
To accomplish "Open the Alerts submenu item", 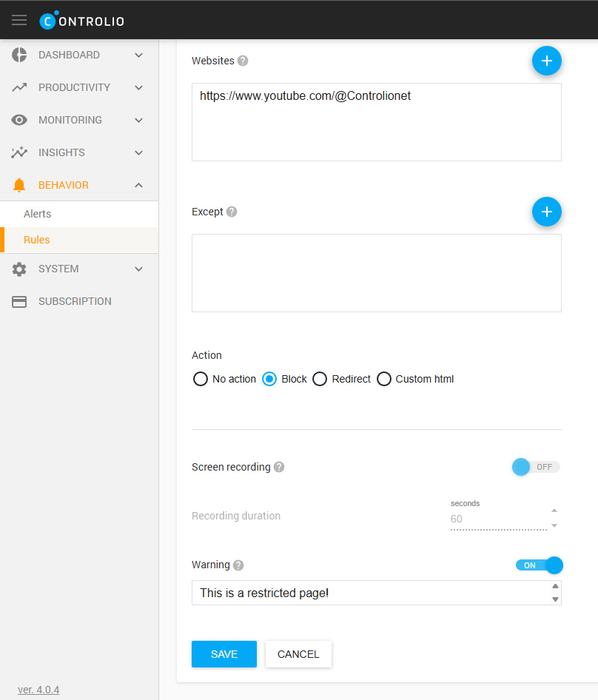I will (38, 214).
